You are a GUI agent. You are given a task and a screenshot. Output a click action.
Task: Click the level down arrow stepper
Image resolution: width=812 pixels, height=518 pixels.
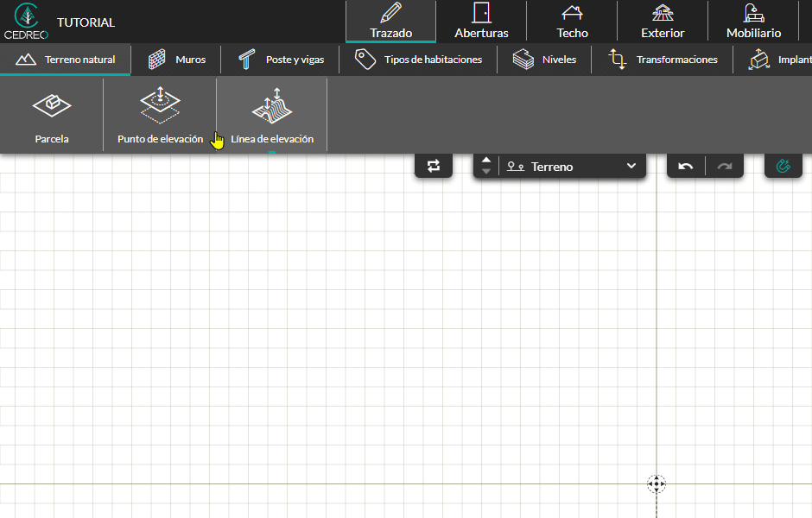pos(485,172)
